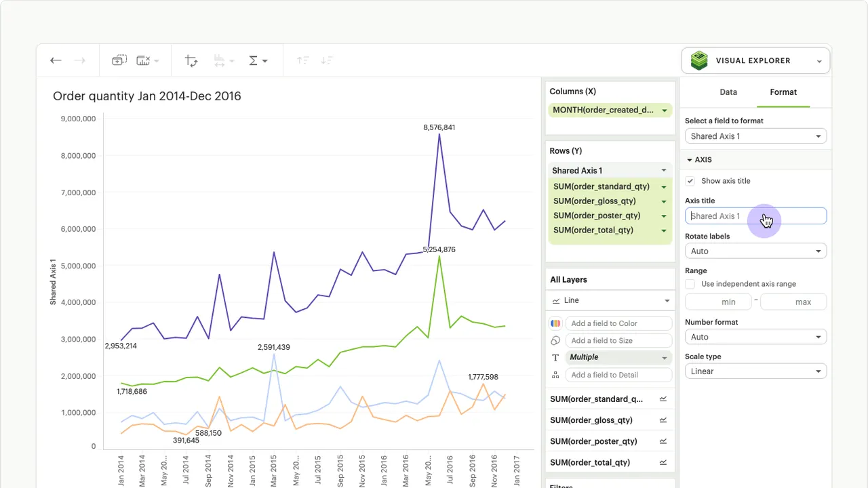This screenshot has width=868, height=488.
Task: Click the All Layers heading
Action: point(568,279)
